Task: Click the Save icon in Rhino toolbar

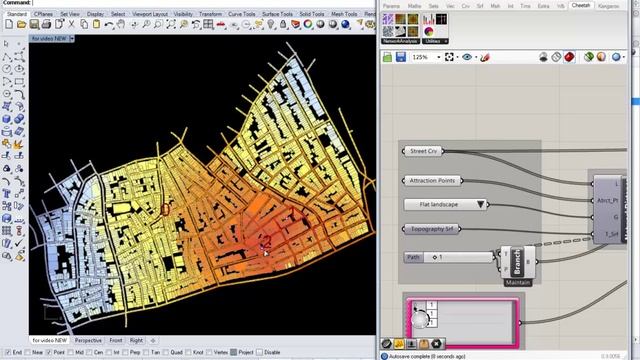Action: pos(34,24)
